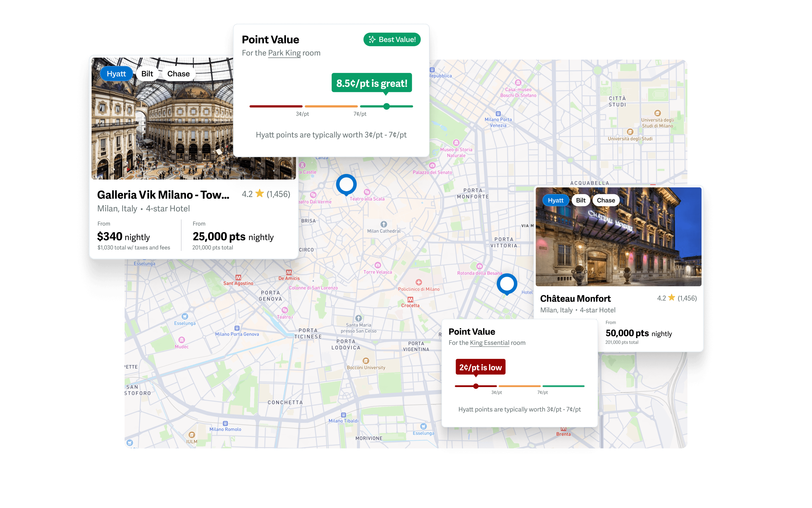812x508 pixels.
Task: Click the Teatro Dal Verme marker
Action: click(x=313, y=195)
